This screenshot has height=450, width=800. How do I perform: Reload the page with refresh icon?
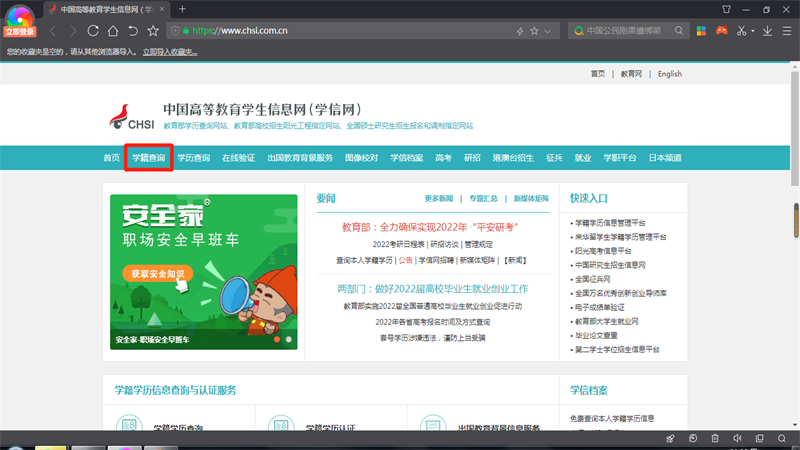pyautogui.click(x=93, y=31)
